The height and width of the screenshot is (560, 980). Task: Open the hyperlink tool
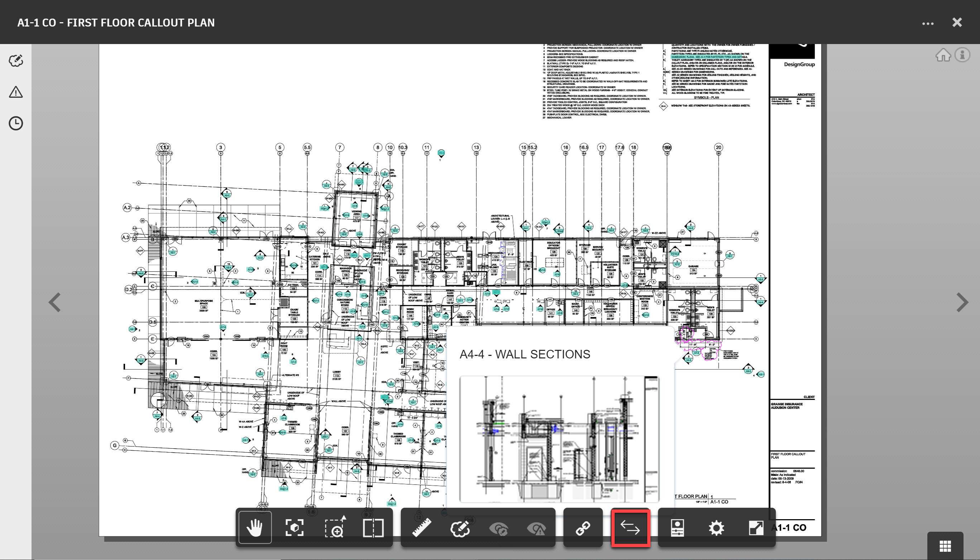coord(583,528)
